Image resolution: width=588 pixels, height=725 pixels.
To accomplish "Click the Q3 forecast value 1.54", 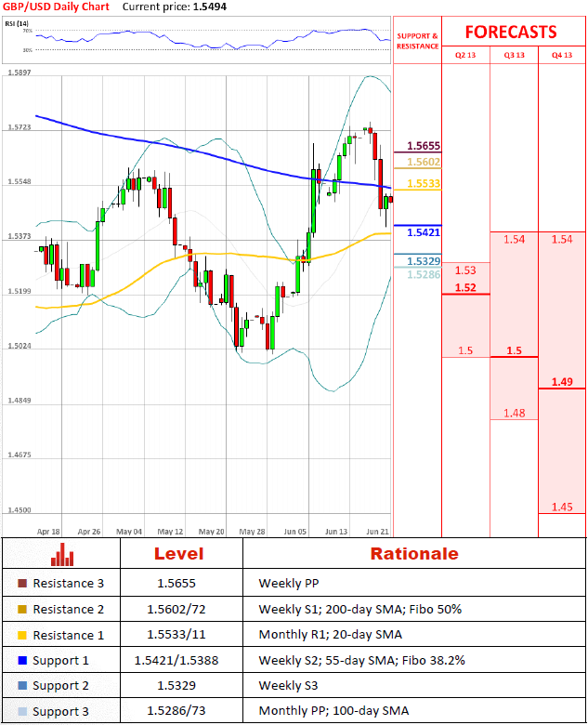I will click(x=514, y=240).
